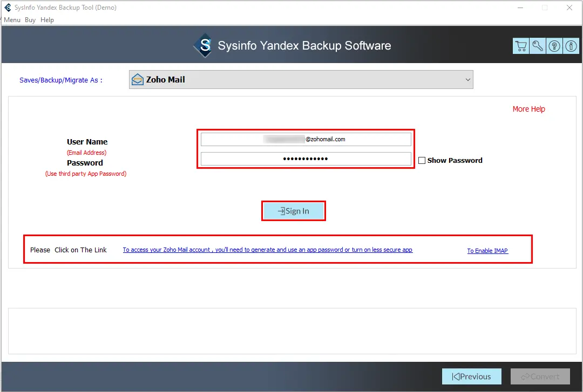
Task: Open the Menu menu
Action: pyautogui.click(x=12, y=20)
